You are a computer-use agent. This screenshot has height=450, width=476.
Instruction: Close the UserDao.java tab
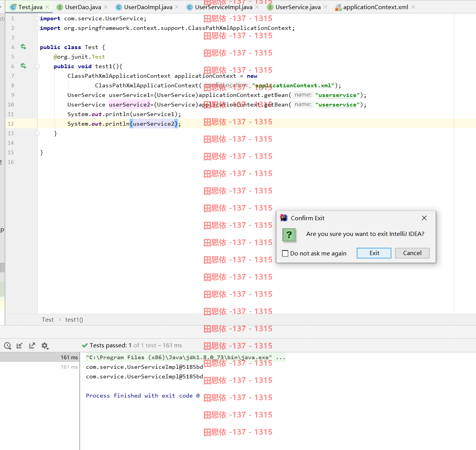click(106, 7)
